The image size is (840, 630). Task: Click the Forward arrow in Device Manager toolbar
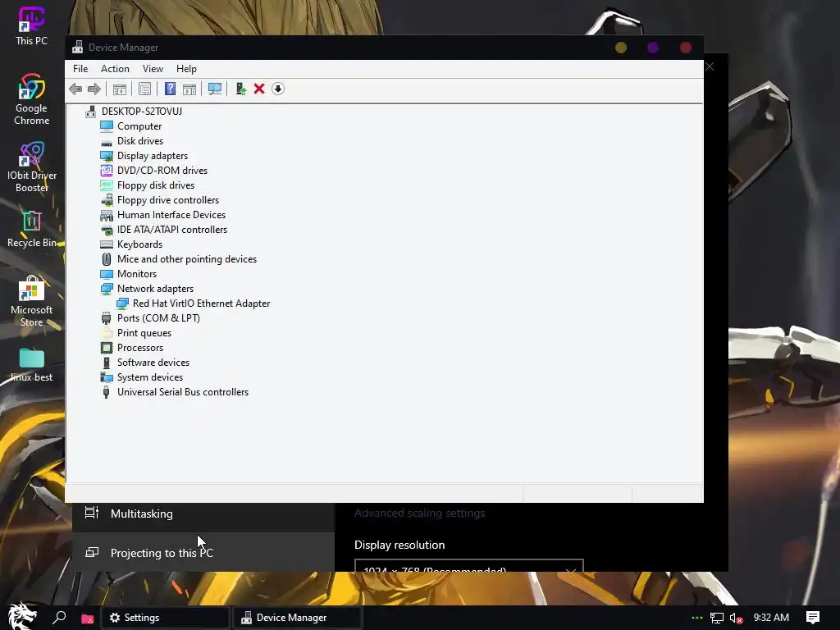point(94,89)
